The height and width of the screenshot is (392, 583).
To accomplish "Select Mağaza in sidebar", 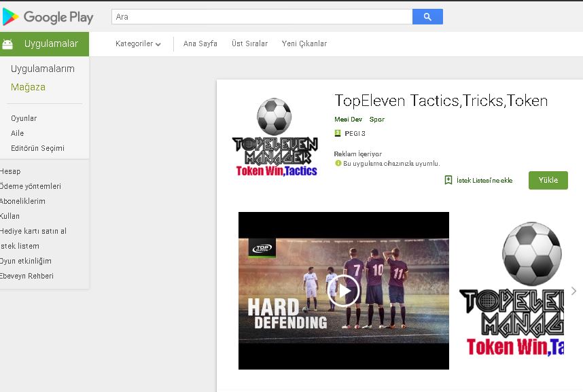I will tap(28, 87).
